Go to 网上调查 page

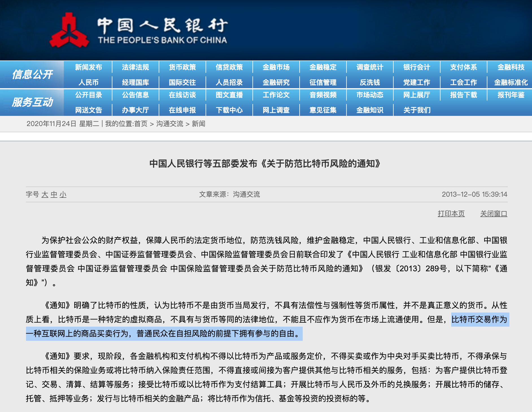(x=276, y=110)
